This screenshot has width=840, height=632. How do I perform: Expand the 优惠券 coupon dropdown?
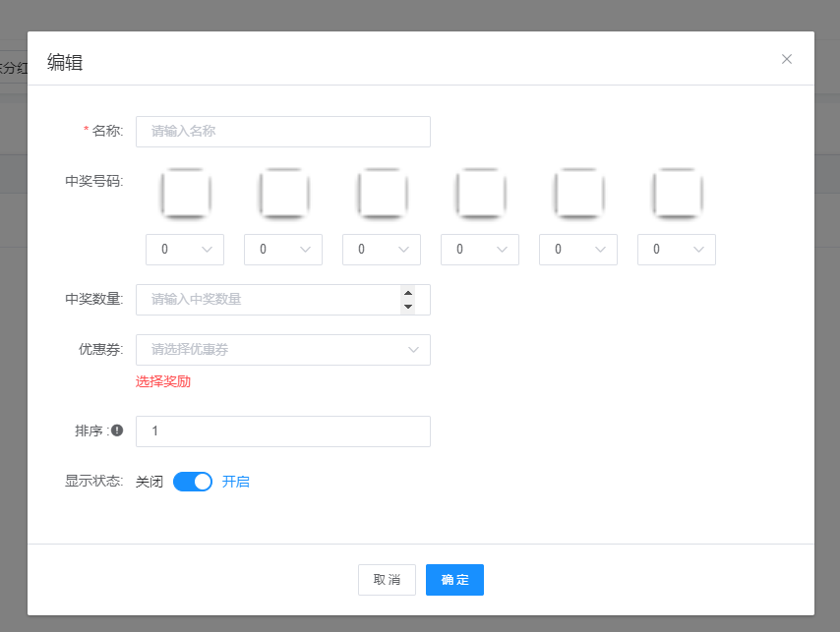(x=283, y=350)
